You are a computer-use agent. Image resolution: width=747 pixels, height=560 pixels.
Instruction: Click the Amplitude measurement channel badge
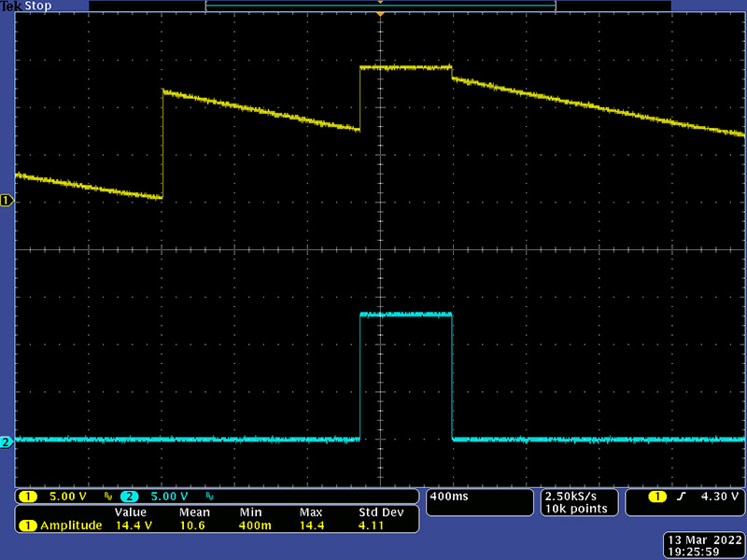pyautogui.click(x=28, y=525)
